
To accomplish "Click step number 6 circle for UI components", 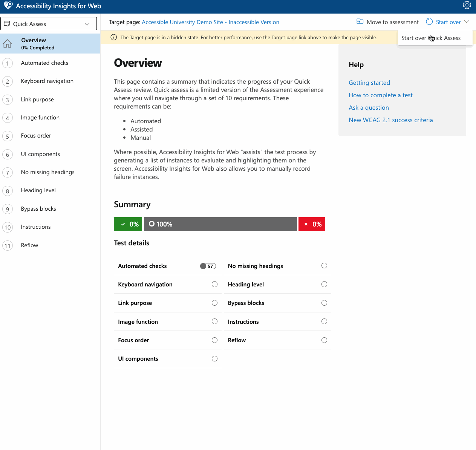I will 8,155.
